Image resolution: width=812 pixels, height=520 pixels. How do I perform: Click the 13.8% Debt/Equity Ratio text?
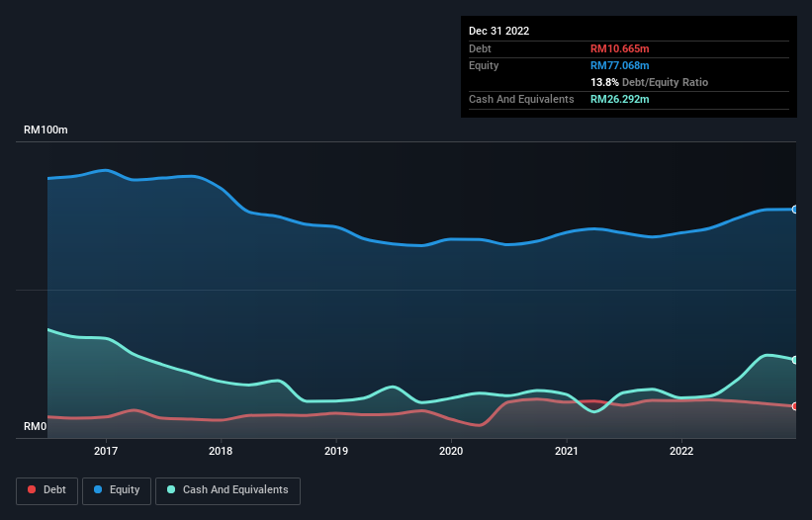649,82
